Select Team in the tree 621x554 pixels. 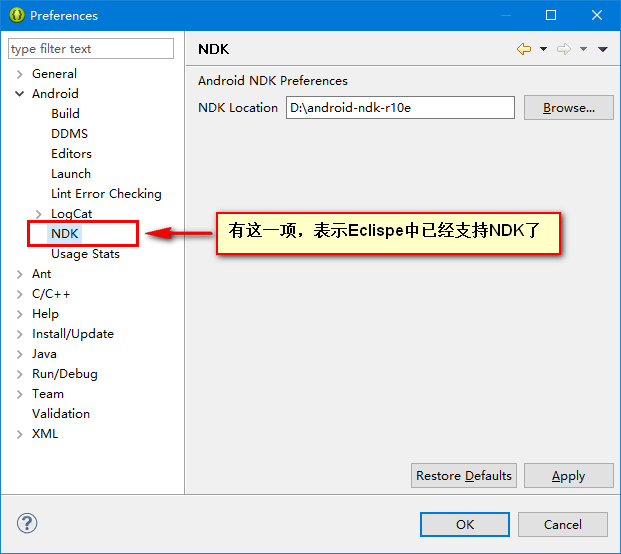click(48, 394)
